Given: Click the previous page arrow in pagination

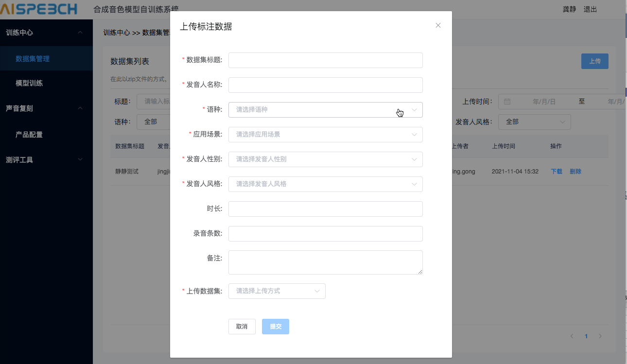Looking at the screenshot, I should point(572,336).
